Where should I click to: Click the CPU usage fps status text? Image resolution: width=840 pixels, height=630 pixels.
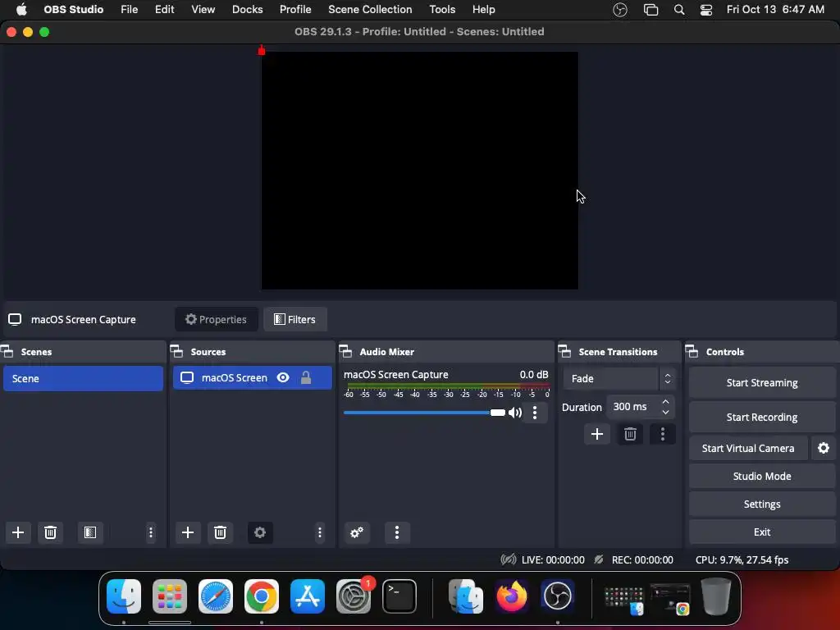coord(742,559)
